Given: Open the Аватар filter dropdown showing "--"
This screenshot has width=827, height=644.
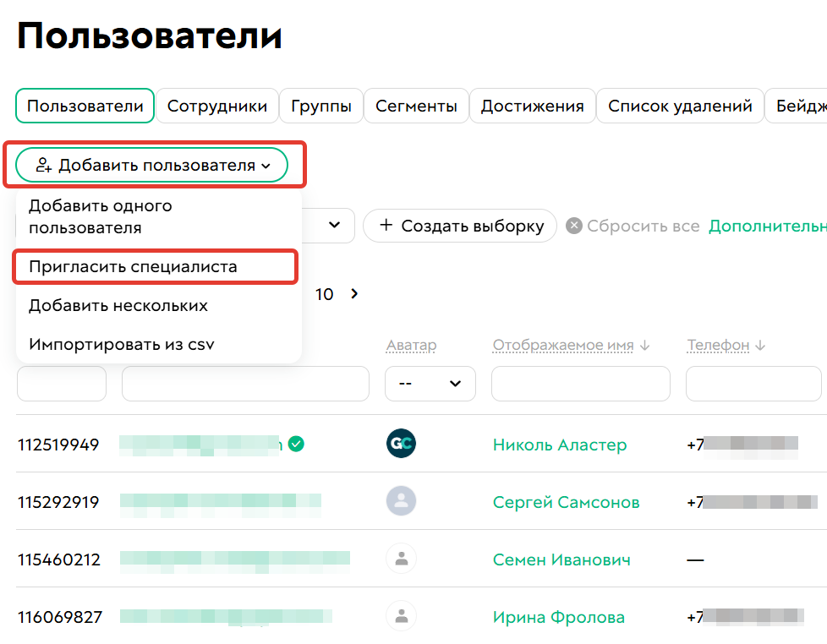Looking at the screenshot, I should click(430, 383).
